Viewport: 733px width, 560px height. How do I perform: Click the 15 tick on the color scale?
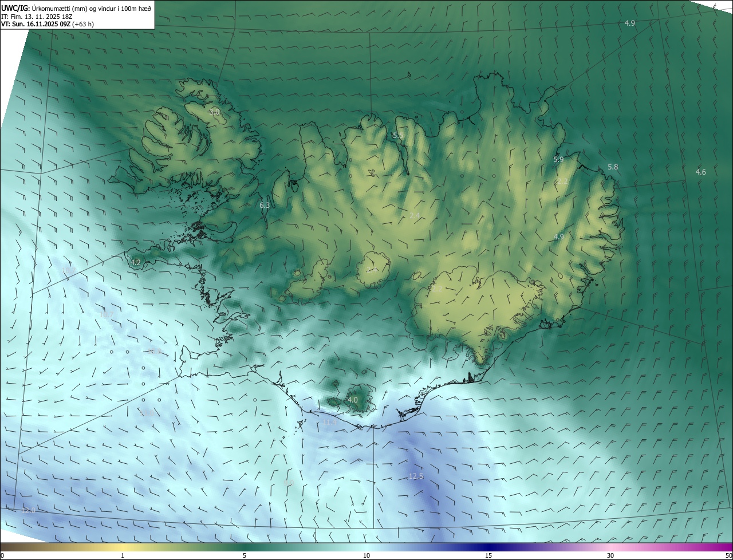click(x=488, y=555)
